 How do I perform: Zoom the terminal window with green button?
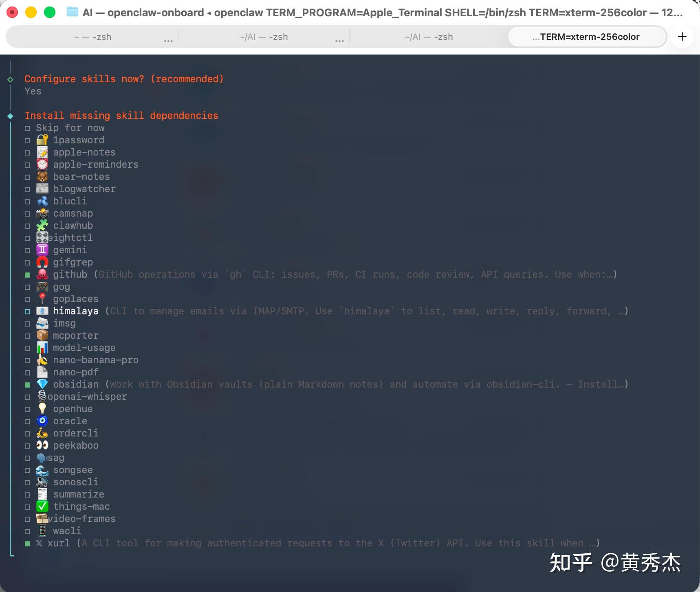tap(50, 13)
